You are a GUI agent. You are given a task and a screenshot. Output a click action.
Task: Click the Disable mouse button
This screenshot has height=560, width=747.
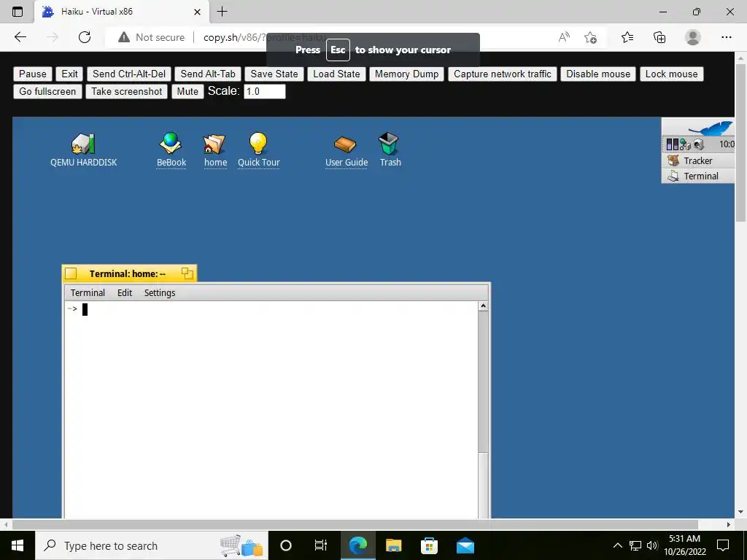598,74
